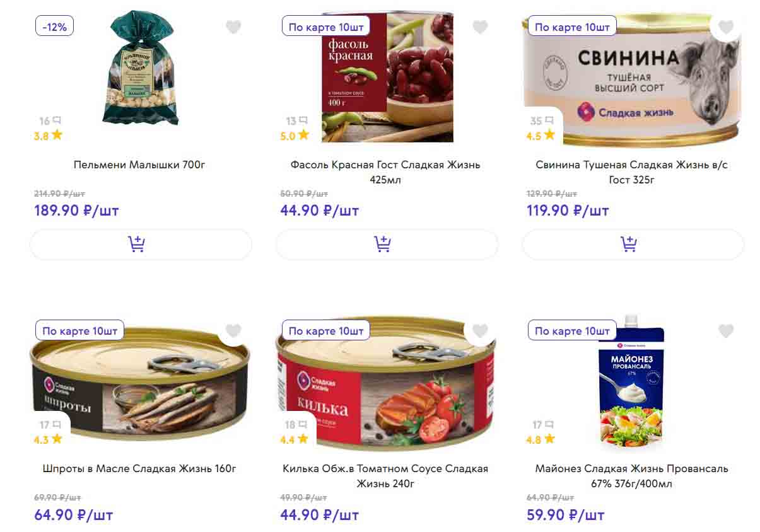Toggle heart on Фасоль Красная product
This screenshot has height=532, width=760.
pos(480,27)
